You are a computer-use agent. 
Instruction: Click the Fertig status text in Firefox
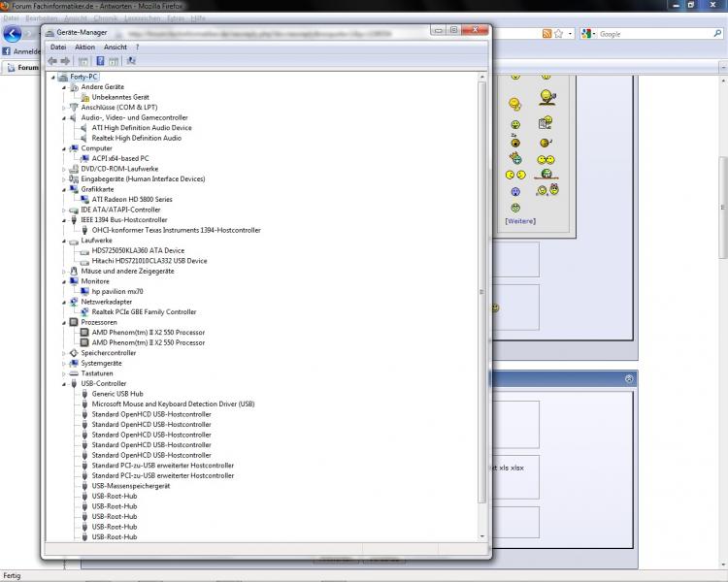12,575
